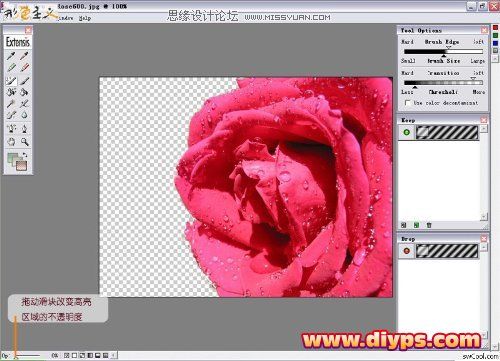Select the Magic Brush tool
The width and height of the screenshot is (500, 361).
(x=11, y=80)
